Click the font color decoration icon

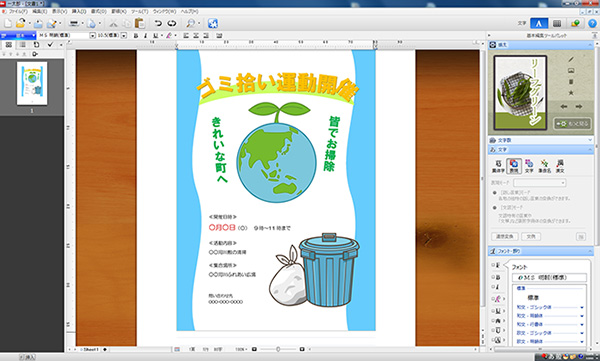point(169,36)
